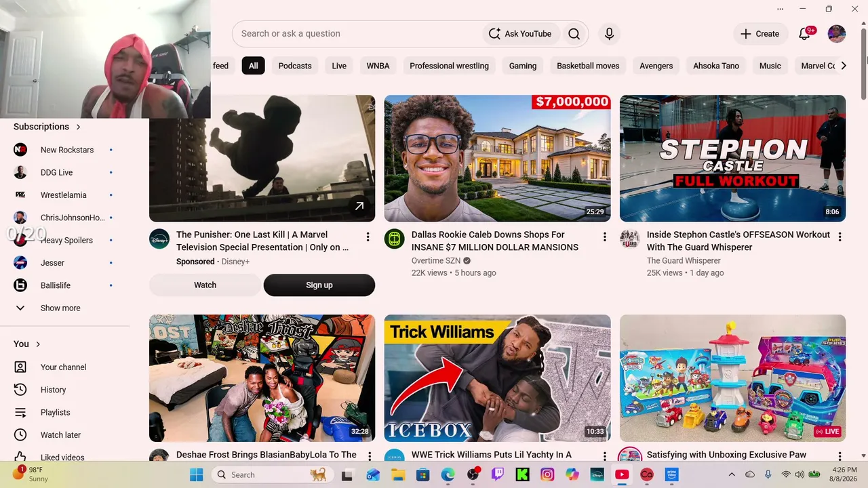868x488 pixels.
Task: Select the All filter chip
Action: 253,66
